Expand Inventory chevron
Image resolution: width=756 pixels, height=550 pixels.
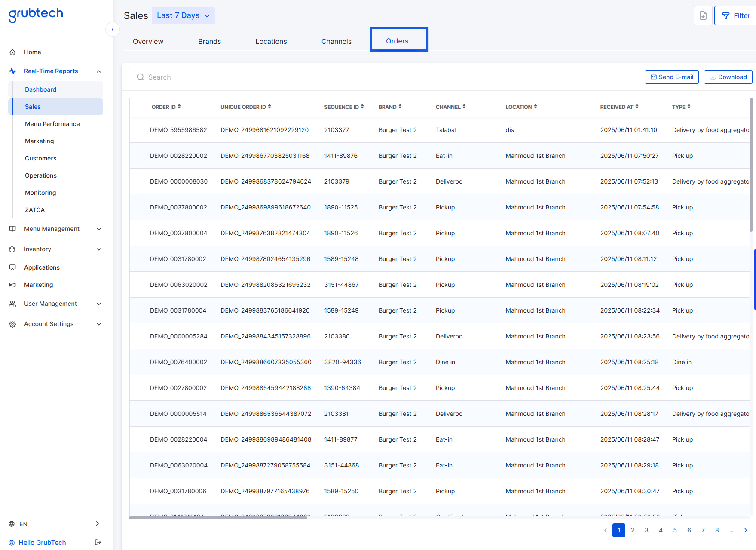point(99,249)
